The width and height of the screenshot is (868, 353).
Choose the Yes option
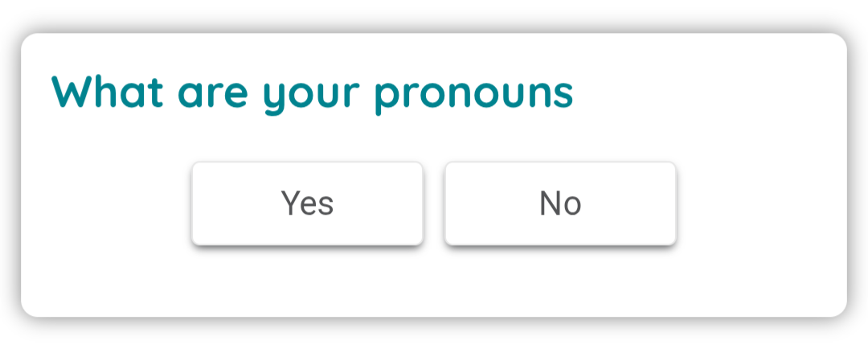[x=307, y=203]
